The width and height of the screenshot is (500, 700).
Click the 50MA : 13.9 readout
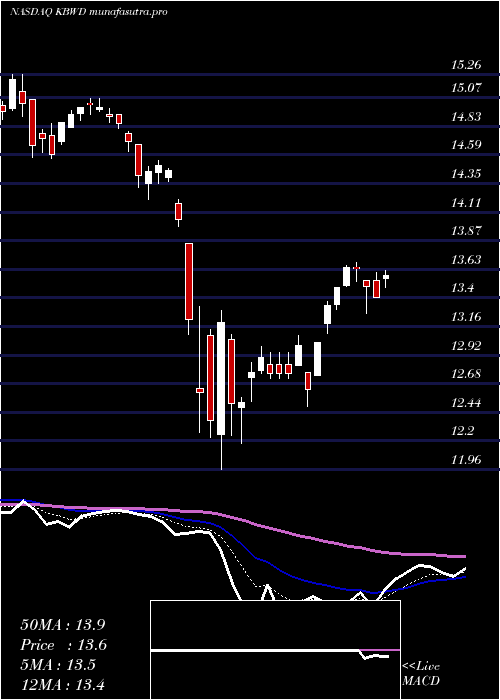(x=62, y=625)
